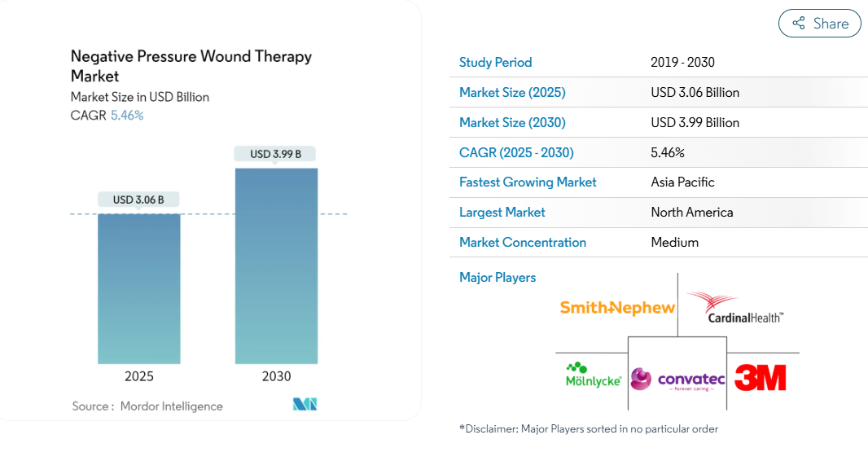This screenshot has height=461, width=868.
Task: Click the share icon inside Share button
Action: (798, 24)
